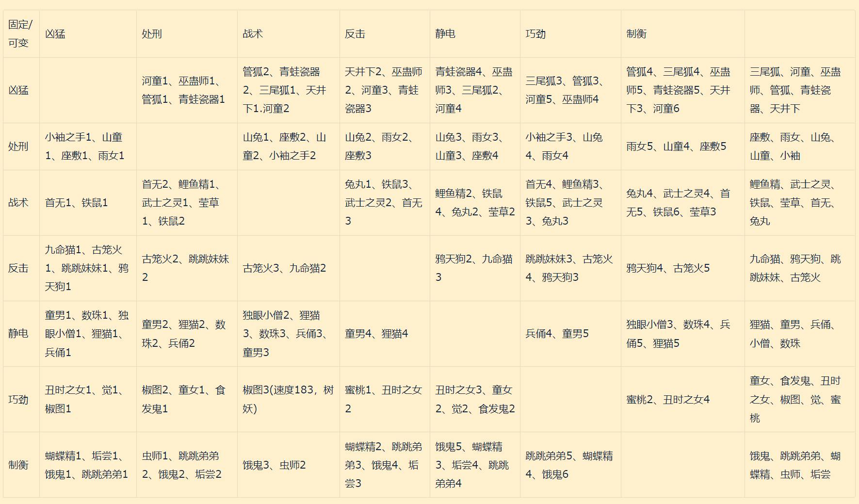The image size is (859, 504).
Task: Click the cell starting "管狐2、青蛙瓷器2"
Action: click(289, 90)
